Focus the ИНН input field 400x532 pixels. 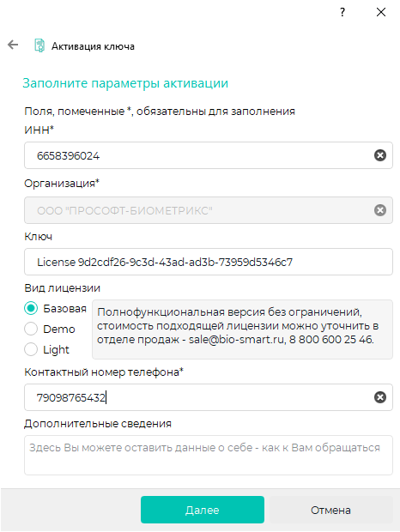[x=209, y=155]
